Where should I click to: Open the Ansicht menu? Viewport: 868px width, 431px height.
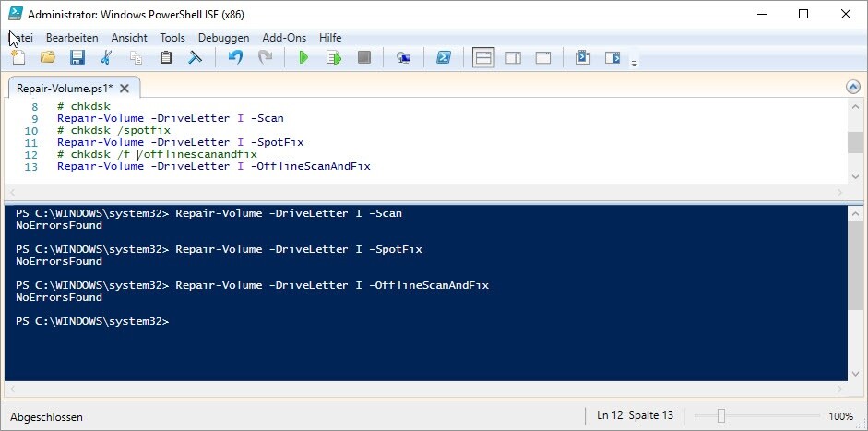[x=129, y=38]
